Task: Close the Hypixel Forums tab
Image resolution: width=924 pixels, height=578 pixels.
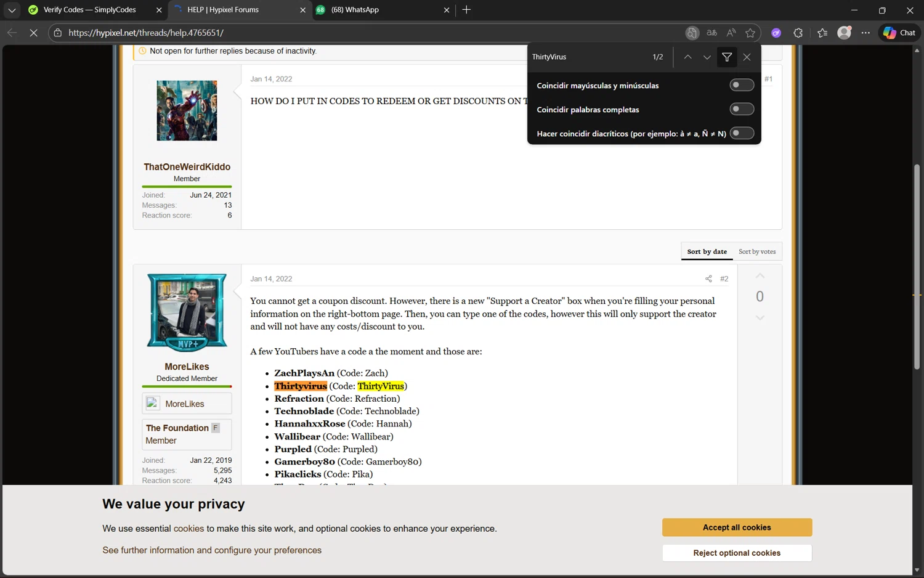Action: pyautogui.click(x=302, y=10)
